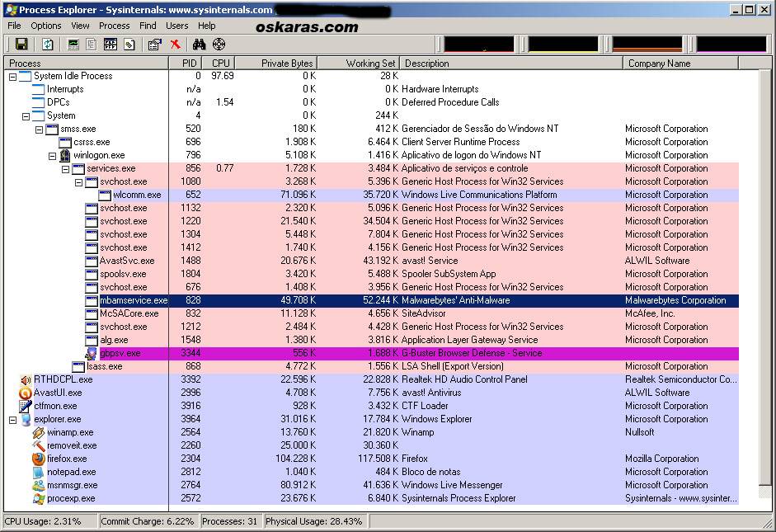The image size is (776, 532).
Task: Sort by the Company Name column header
Action: (681, 64)
